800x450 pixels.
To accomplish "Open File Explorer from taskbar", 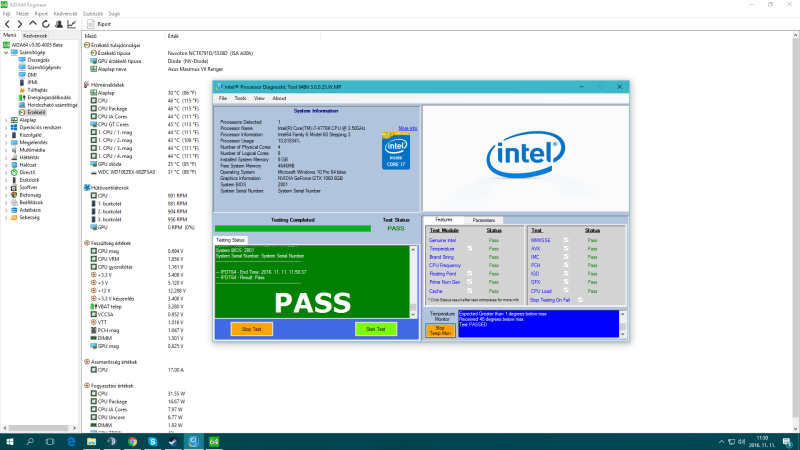I will [91, 442].
